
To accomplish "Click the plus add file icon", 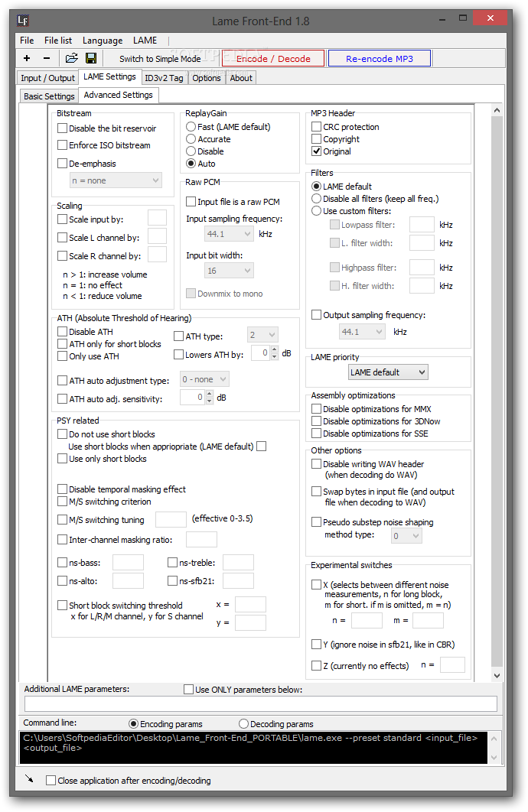I will pos(27,59).
